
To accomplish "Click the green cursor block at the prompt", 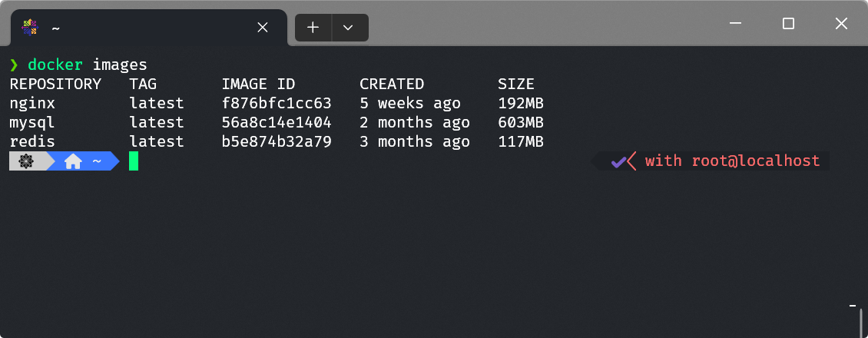I will (134, 161).
